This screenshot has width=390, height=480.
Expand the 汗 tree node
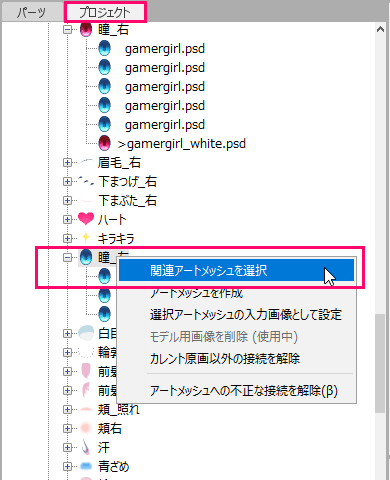[67, 447]
